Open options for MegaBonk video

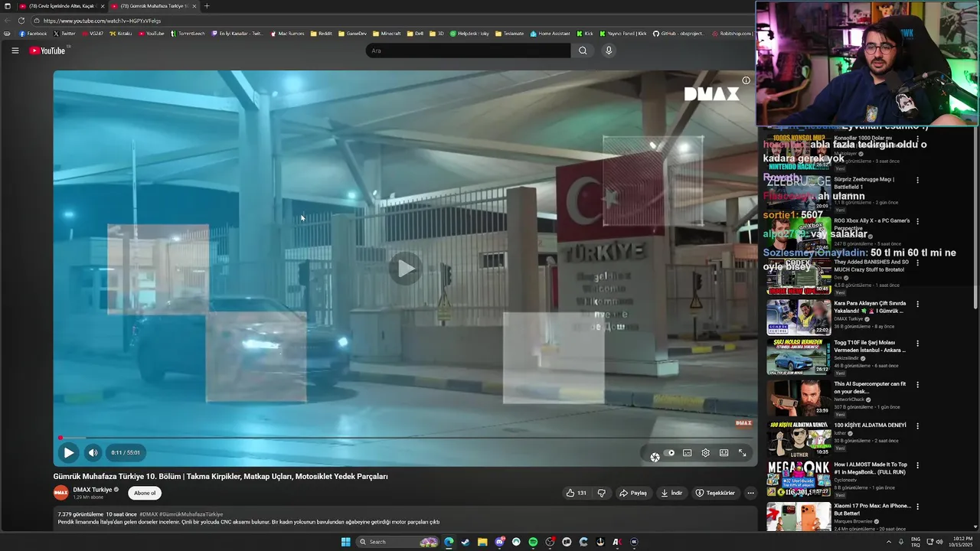(917, 465)
